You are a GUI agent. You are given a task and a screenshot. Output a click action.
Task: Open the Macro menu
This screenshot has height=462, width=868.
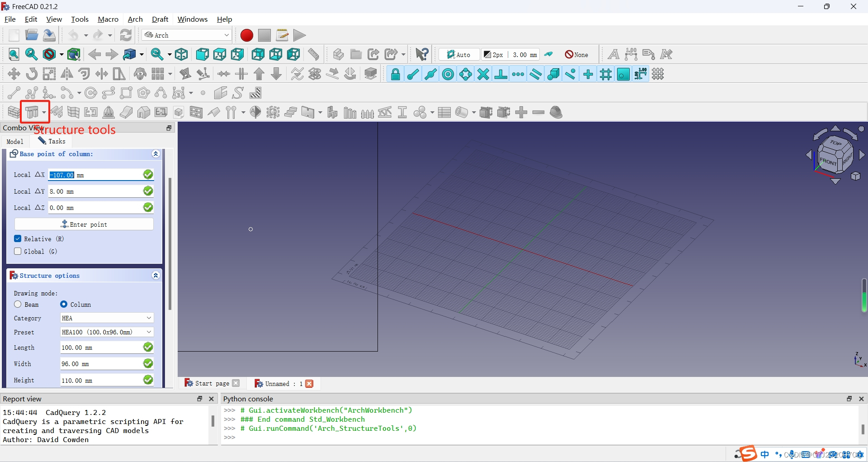pos(108,19)
